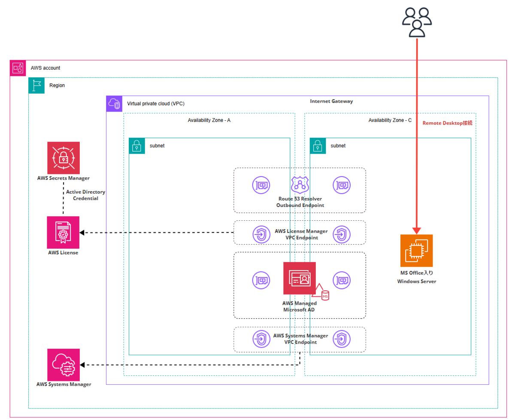Click Systems Manager VPC endpoint icon in Zone C subnet
The height and width of the screenshot is (420, 515).
pyautogui.click(x=341, y=339)
